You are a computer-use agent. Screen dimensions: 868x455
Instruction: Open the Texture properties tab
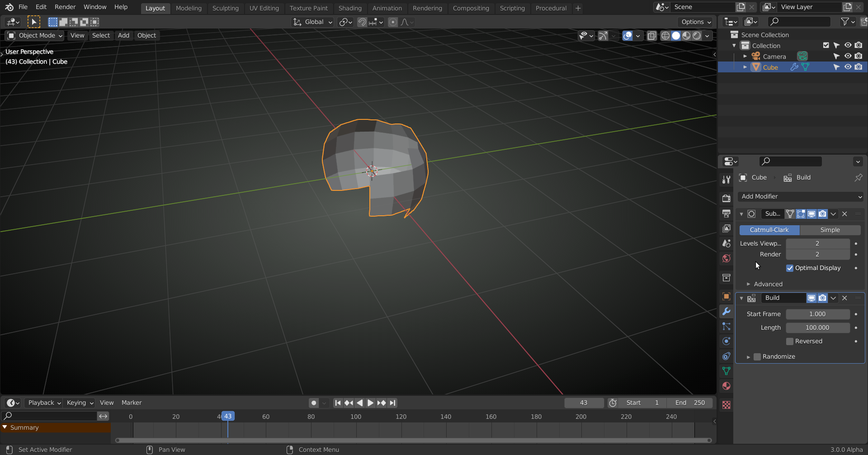tap(726, 405)
